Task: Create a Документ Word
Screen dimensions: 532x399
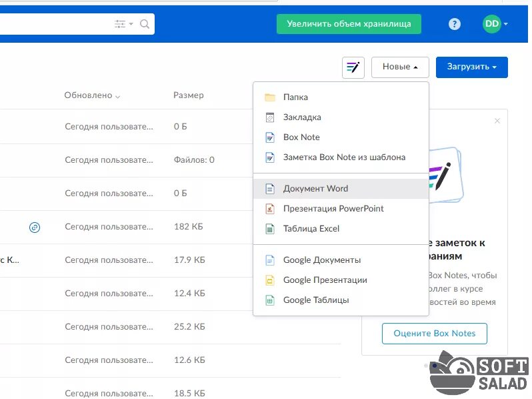Action: (341, 188)
